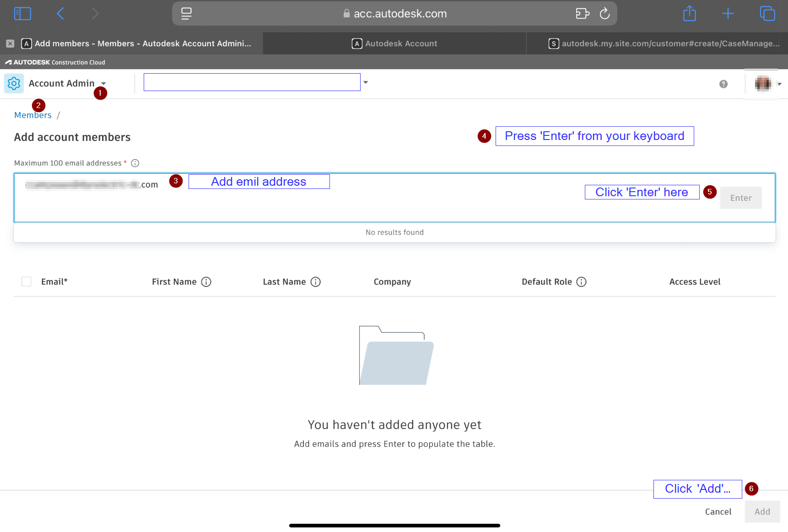788x532 pixels.
Task: Click the back navigation arrow
Action: [x=60, y=13]
